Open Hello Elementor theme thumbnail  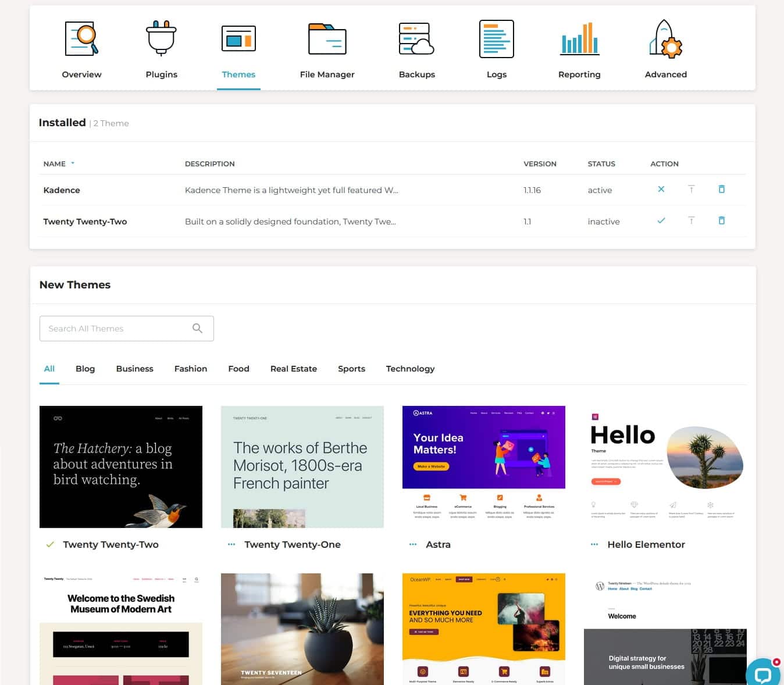[665, 467]
